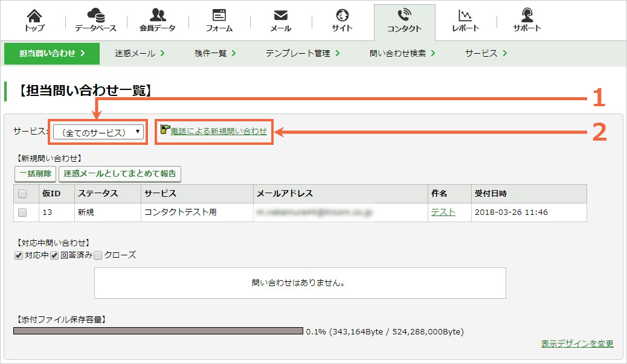Uncheck the 対応中 checkbox
The height and width of the screenshot is (364, 627).
(18, 255)
